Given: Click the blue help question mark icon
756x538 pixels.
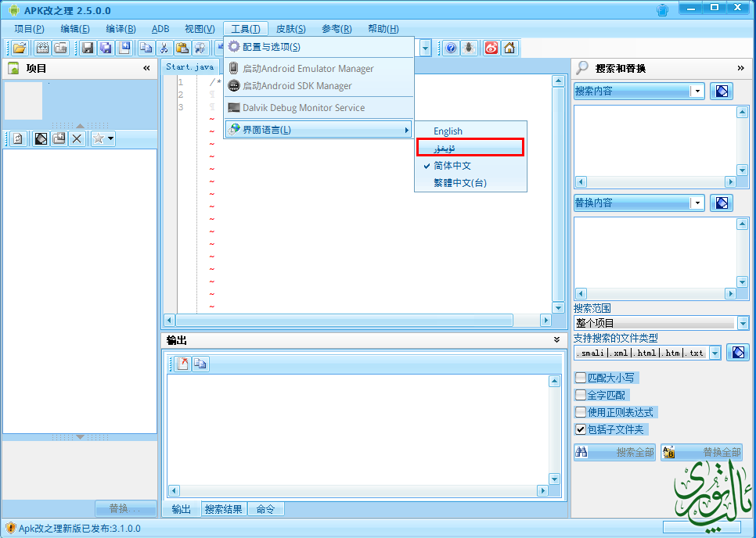Looking at the screenshot, I should pos(452,48).
